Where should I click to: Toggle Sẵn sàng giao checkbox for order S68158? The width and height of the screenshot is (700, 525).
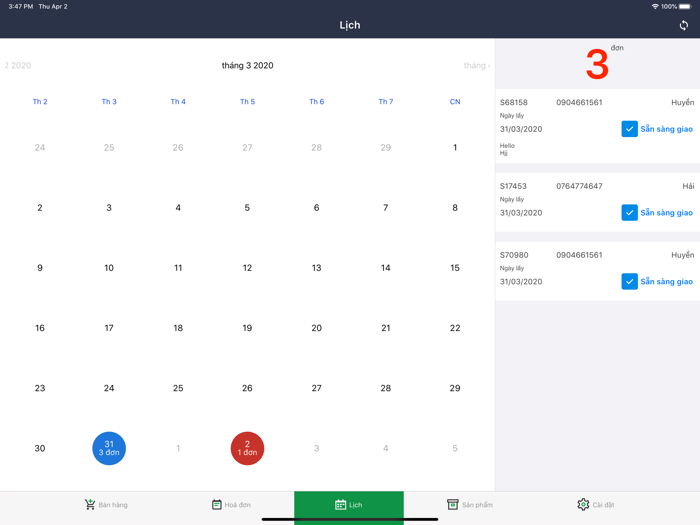pyautogui.click(x=629, y=129)
